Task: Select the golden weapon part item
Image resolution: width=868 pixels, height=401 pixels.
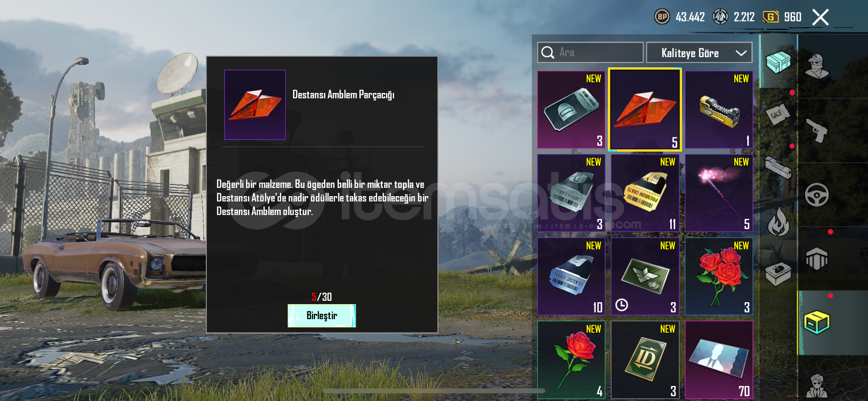Action: click(719, 110)
